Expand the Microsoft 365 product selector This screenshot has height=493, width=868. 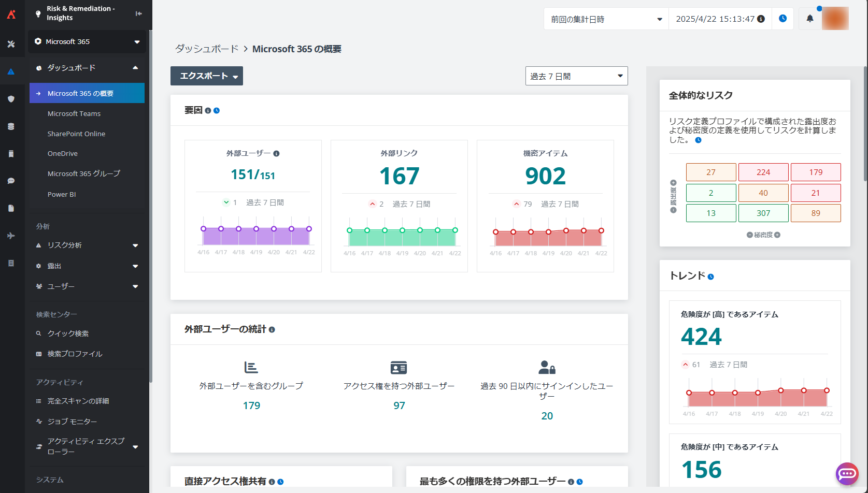[x=87, y=41]
